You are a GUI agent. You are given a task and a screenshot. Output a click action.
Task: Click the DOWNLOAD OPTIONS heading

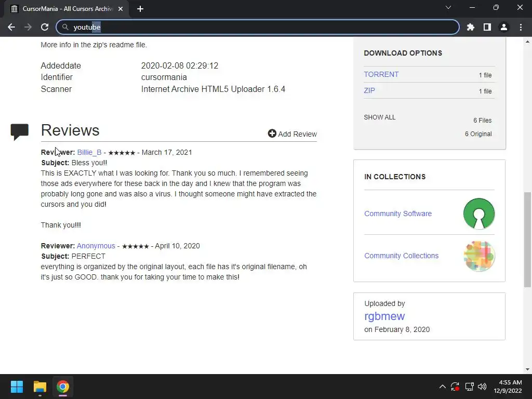(x=403, y=54)
